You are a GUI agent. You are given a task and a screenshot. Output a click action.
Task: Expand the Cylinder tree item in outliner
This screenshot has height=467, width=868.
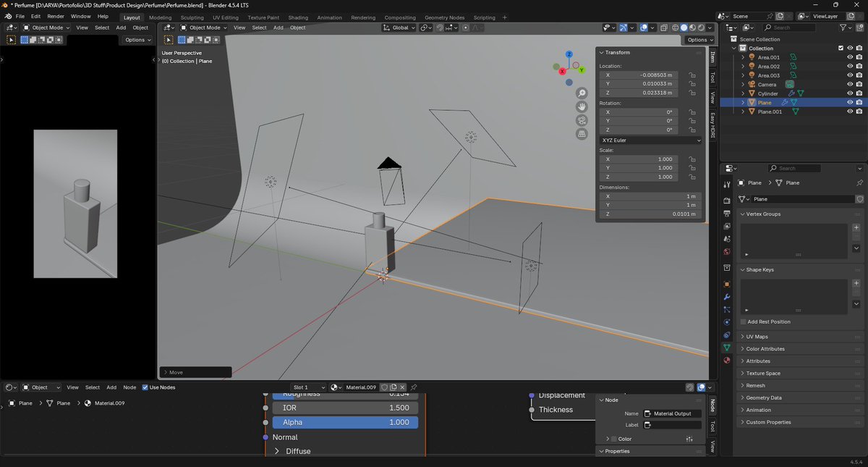[743, 93]
